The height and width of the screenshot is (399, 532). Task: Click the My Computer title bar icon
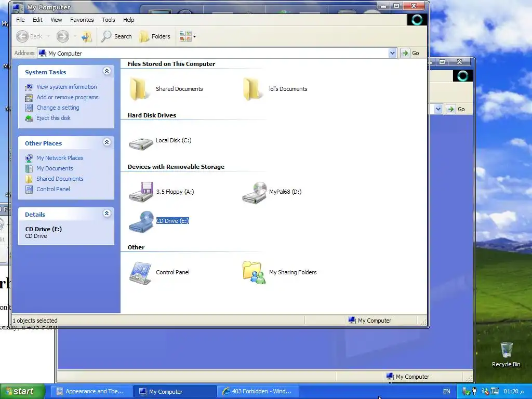point(18,7)
